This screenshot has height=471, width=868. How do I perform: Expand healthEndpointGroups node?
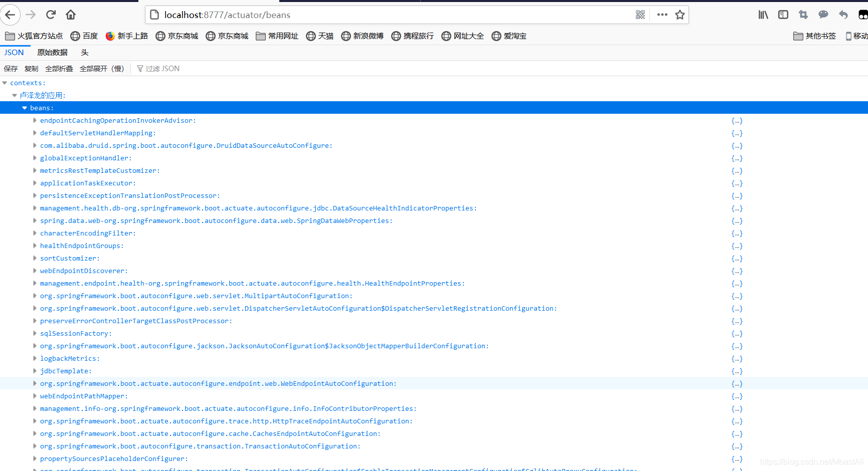[x=35, y=246]
